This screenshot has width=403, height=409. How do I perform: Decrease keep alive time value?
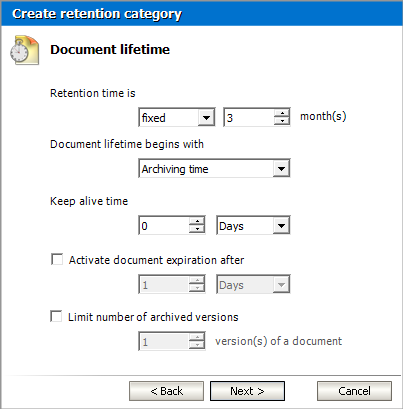point(197,229)
